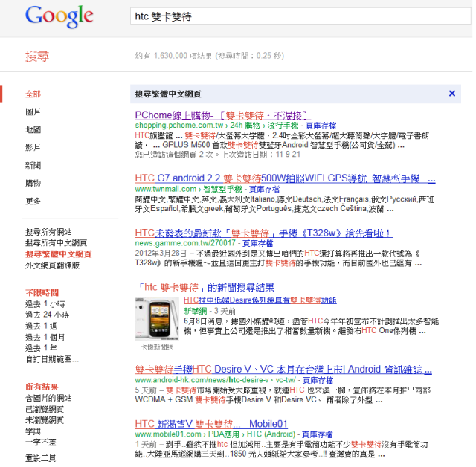Click the search box containing htc 雙卡雙待

300,16
